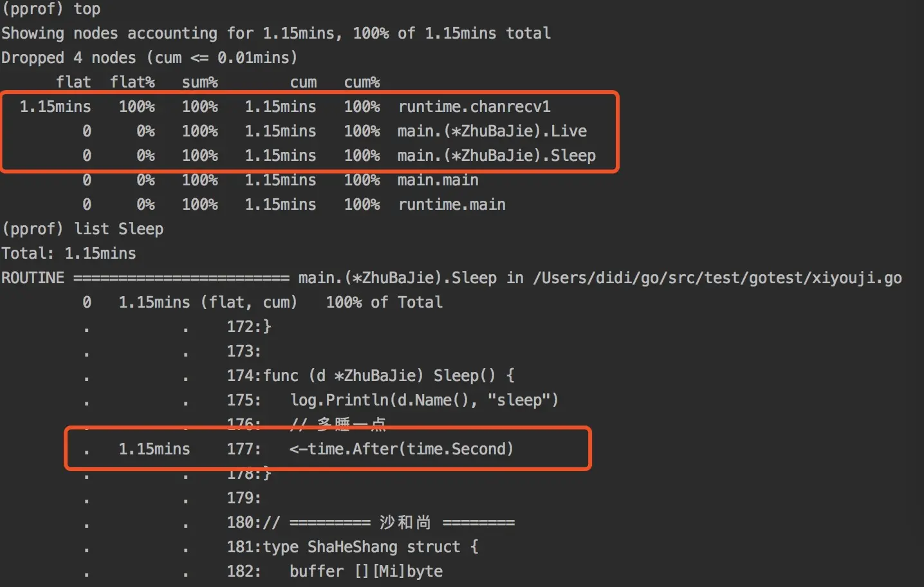924x587 pixels.
Task: Click the '(pprof) list Sleep' command line
Action: [x=82, y=229]
